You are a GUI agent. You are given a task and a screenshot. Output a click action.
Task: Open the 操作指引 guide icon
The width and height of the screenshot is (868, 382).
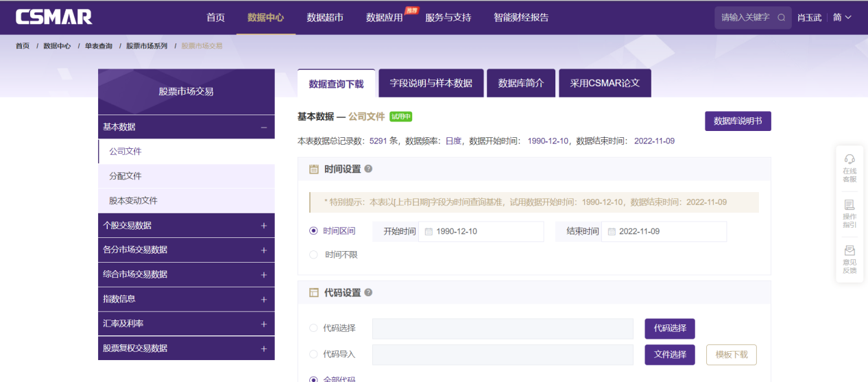pos(849,205)
